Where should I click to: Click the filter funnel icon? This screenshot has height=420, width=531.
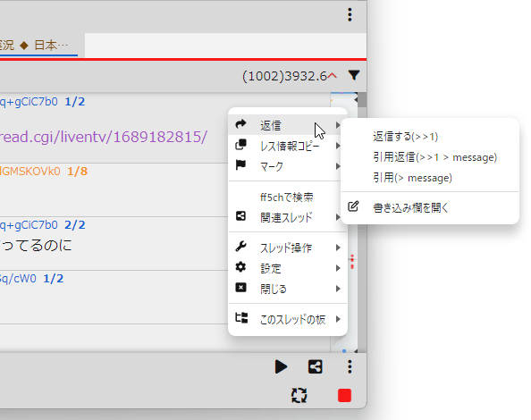(354, 75)
